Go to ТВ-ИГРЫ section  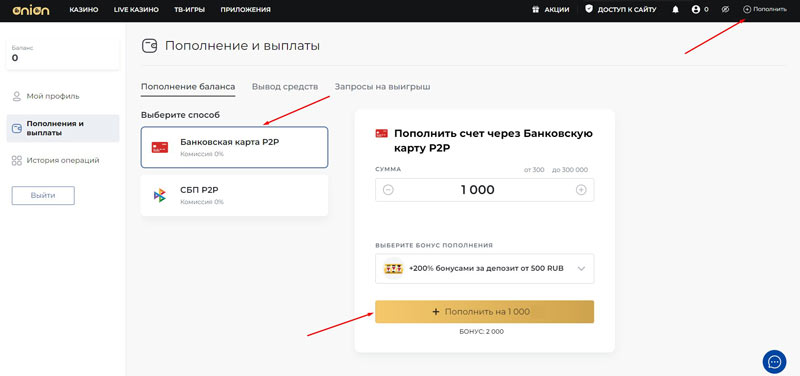click(x=190, y=10)
